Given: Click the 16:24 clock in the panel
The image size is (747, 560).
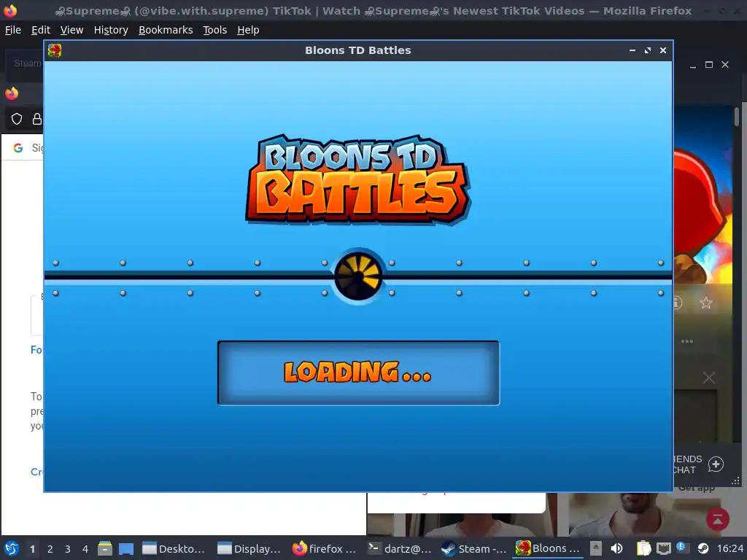Looking at the screenshot, I should 729,548.
